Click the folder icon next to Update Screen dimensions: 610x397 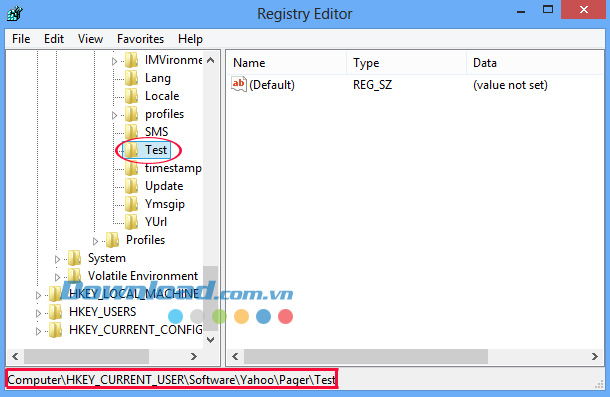(131, 186)
